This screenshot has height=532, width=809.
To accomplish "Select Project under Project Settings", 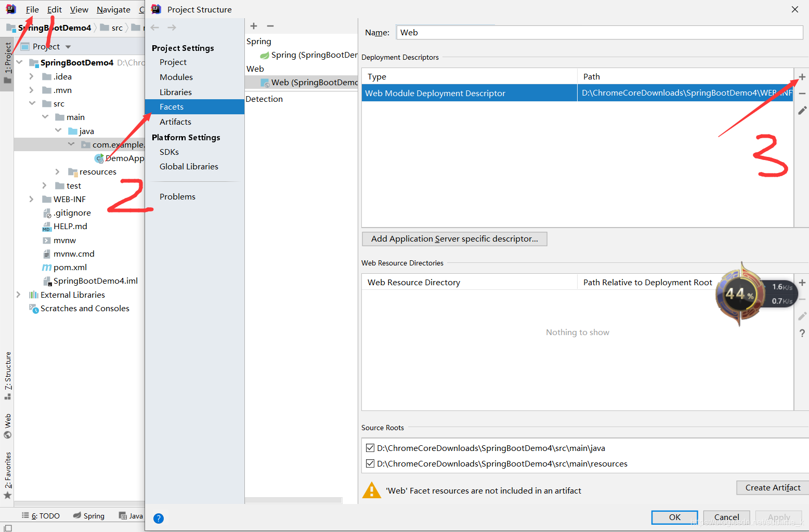I will click(x=173, y=62).
